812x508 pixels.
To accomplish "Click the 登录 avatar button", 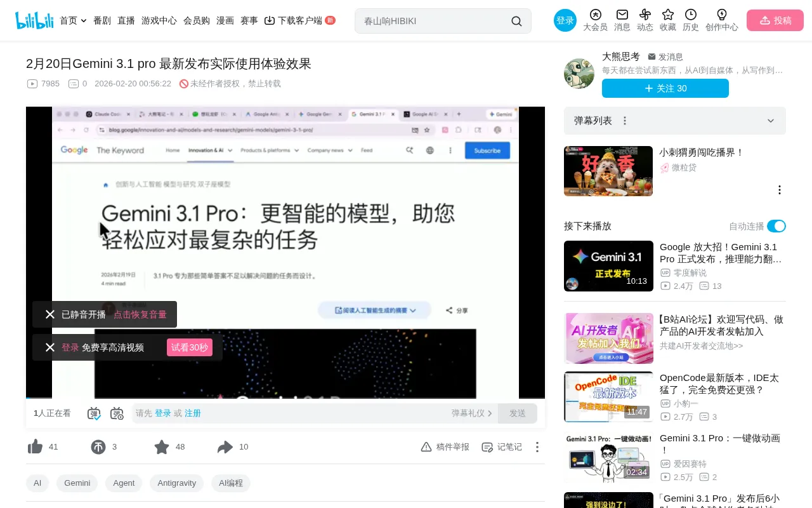I will [x=565, y=20].
